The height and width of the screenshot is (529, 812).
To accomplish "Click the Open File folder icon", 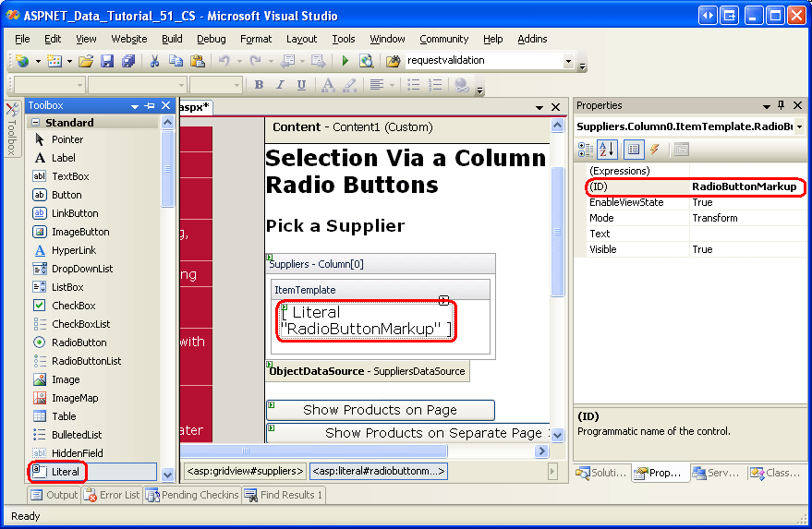I will (86, 61).
